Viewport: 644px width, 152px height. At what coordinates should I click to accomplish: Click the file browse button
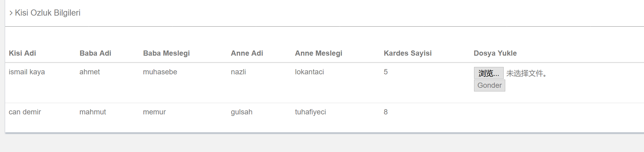[x=488, y=73]
